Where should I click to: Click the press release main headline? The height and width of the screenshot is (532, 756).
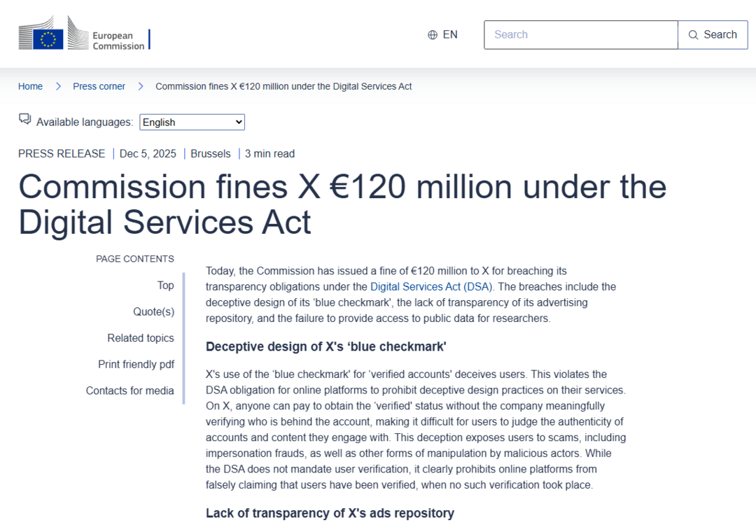342,204
